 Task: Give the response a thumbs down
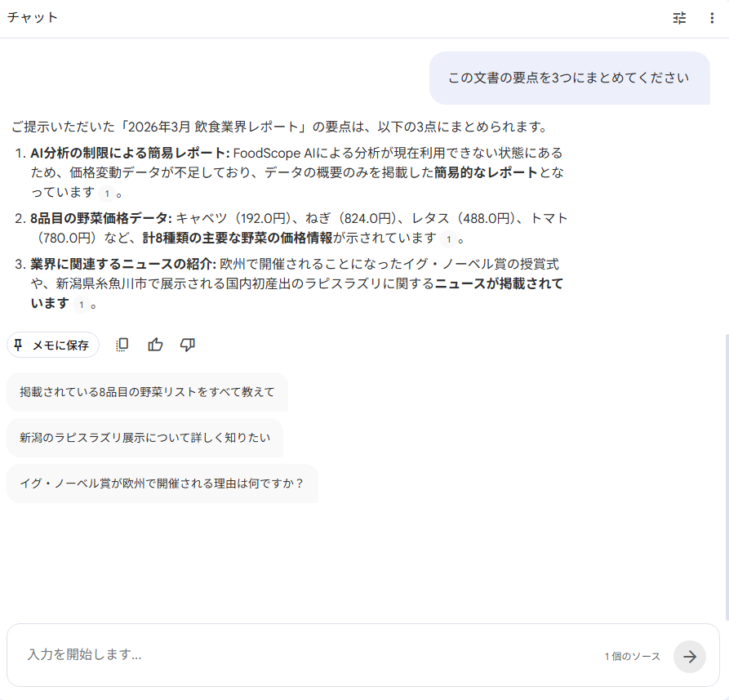tap(188, 345)
